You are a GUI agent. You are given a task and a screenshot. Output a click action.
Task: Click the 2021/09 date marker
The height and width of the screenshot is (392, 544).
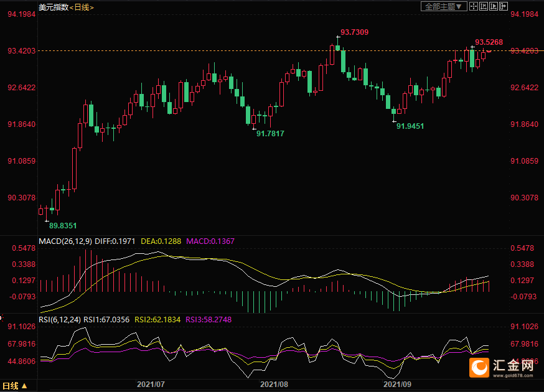397,385
